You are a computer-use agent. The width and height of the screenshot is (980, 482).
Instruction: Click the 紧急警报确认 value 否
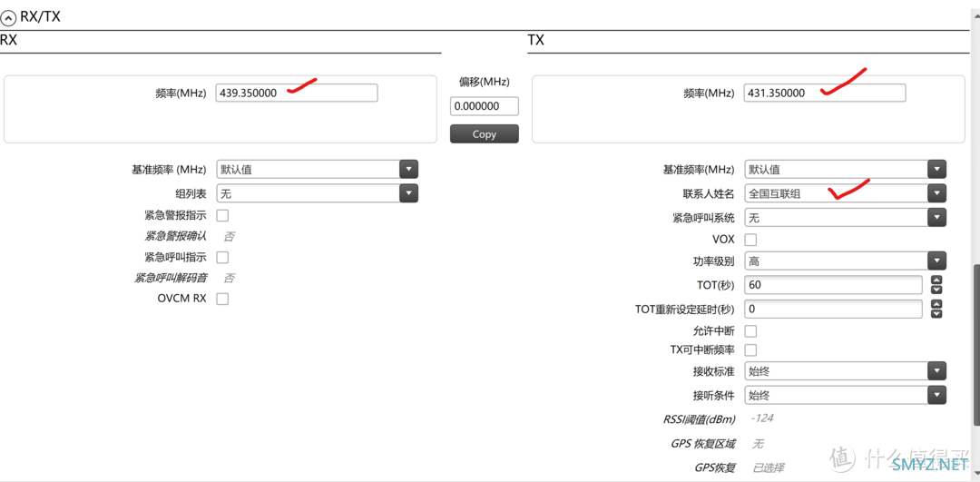coord(230,236)
